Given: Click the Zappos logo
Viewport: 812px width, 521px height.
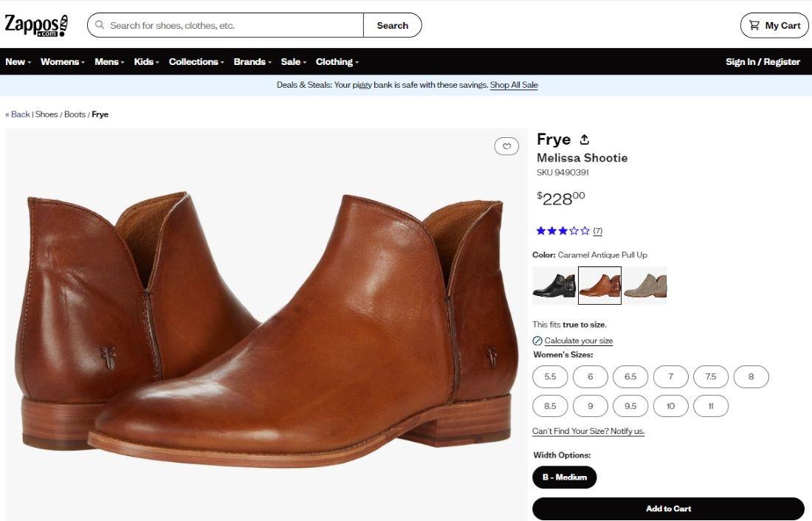Looking at the screenshot, I should [36, 25].
